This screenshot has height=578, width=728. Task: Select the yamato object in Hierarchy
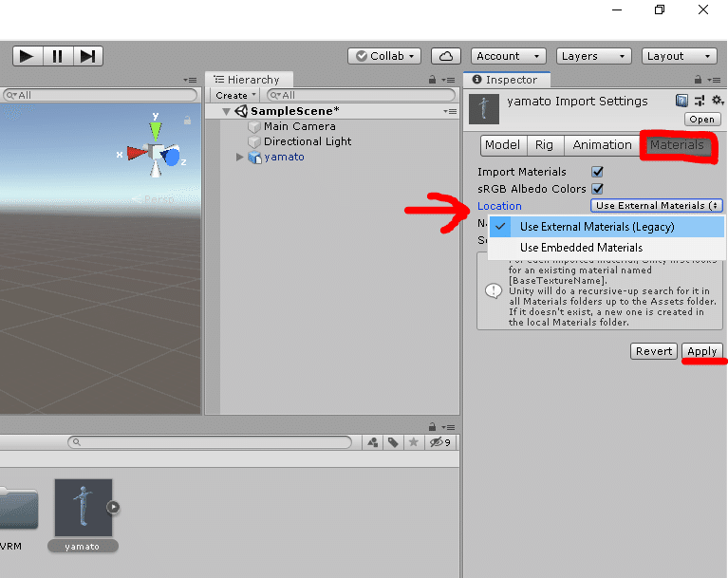pos(284,157)
